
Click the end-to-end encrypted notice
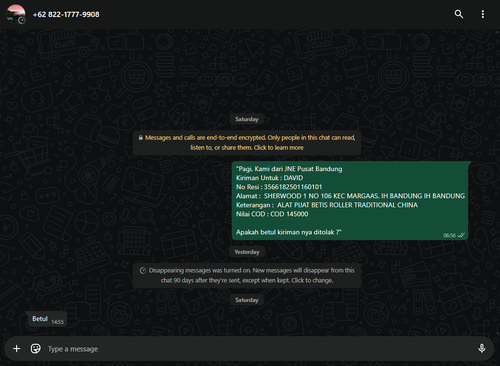pos(247,143)
